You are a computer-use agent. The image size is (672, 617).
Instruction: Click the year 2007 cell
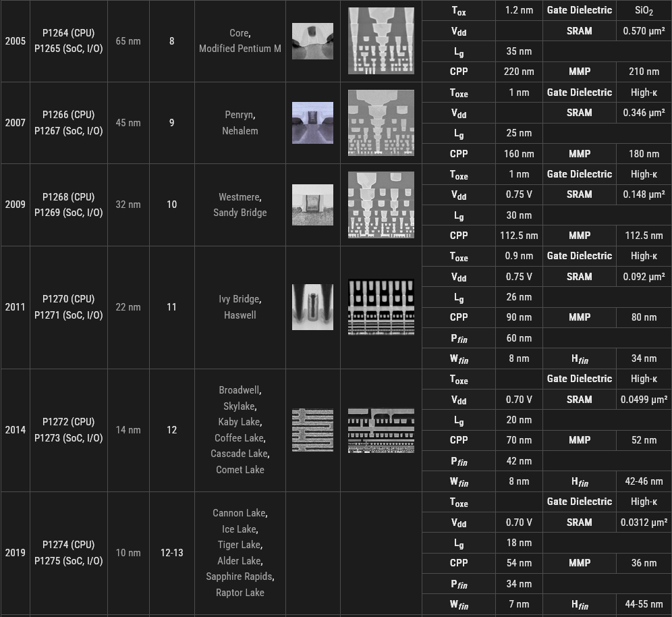[x=16, y=123]
